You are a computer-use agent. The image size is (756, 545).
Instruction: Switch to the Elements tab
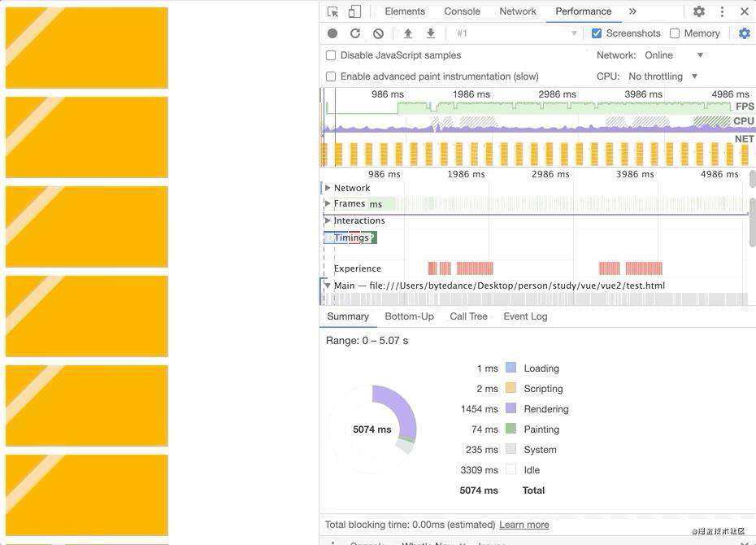405,11
